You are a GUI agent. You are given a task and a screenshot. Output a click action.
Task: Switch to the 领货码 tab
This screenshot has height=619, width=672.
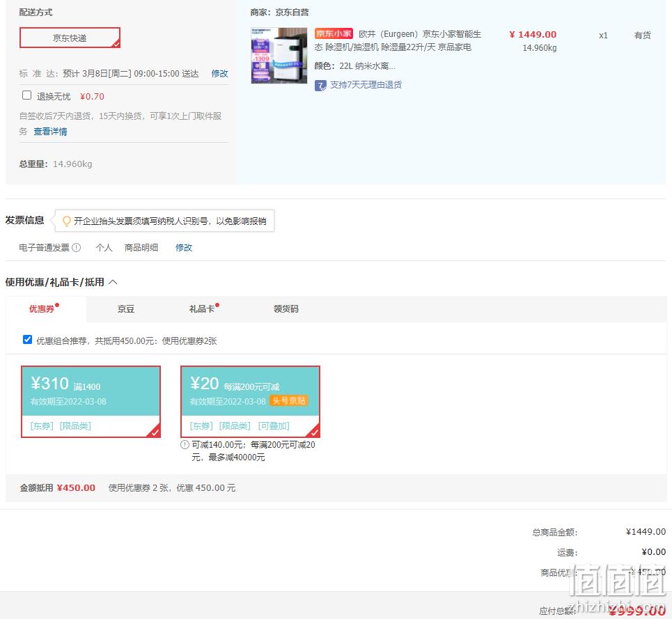click(286, 309)
